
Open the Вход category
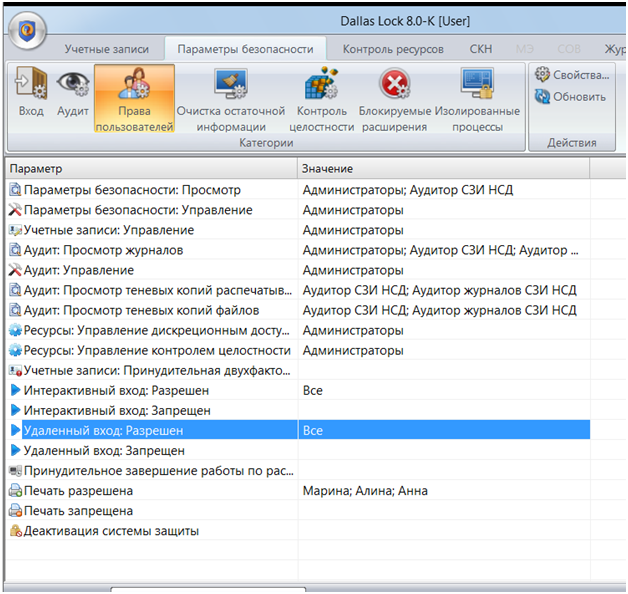click(31, 92)
